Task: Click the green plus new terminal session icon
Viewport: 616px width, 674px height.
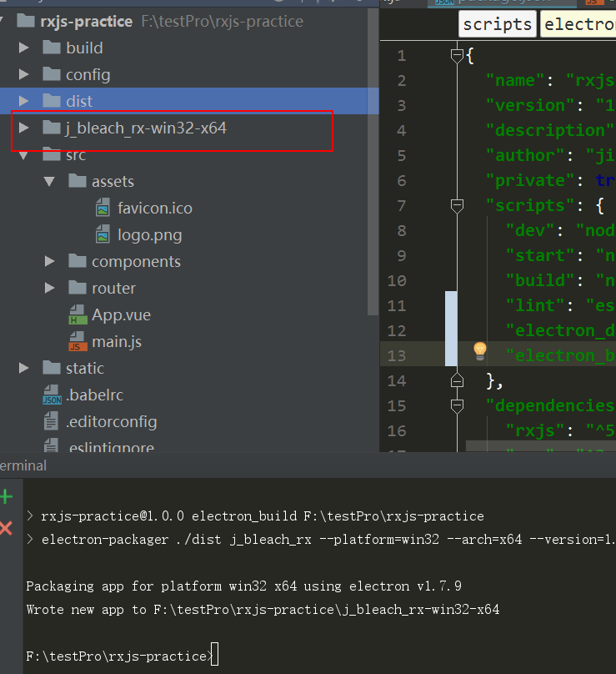Action: pyautogui.click(x=7, y=497)
